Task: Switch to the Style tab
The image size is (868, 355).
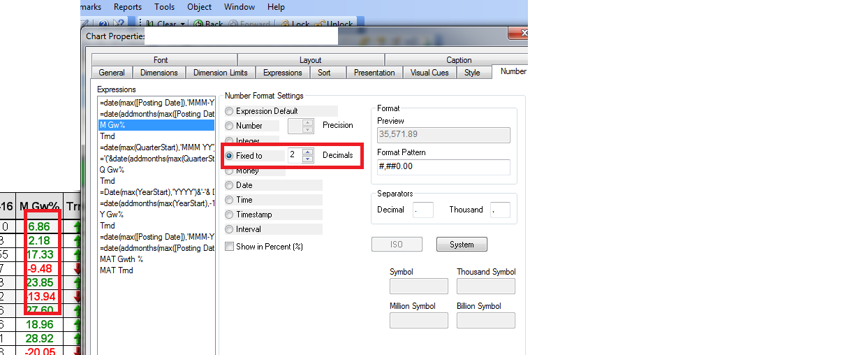Action: [x=473, y=72]
